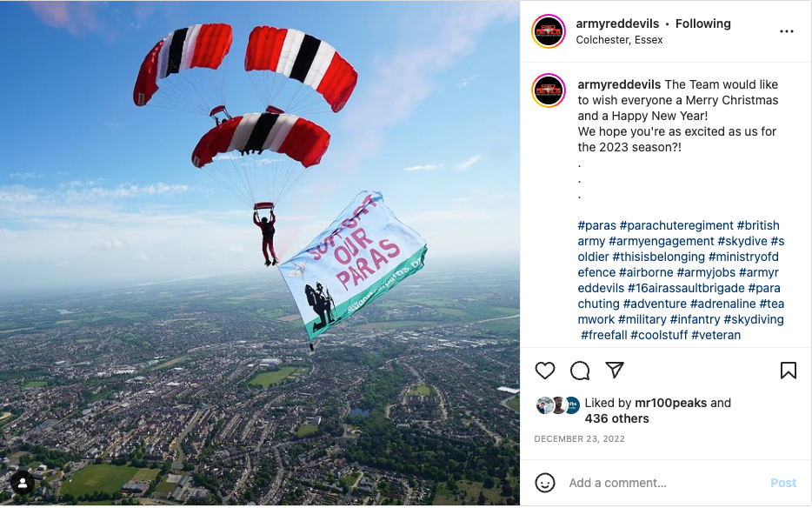Open emoji picker smiley icon

[545, 483]
